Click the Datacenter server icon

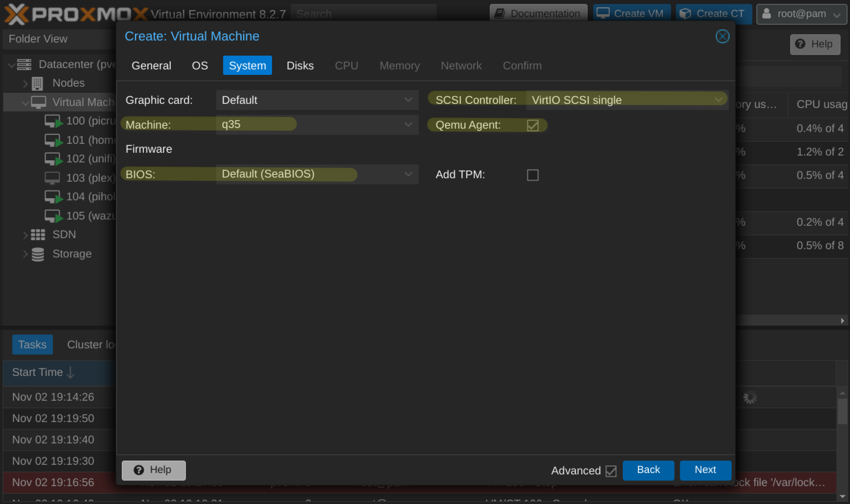point(24,64)
